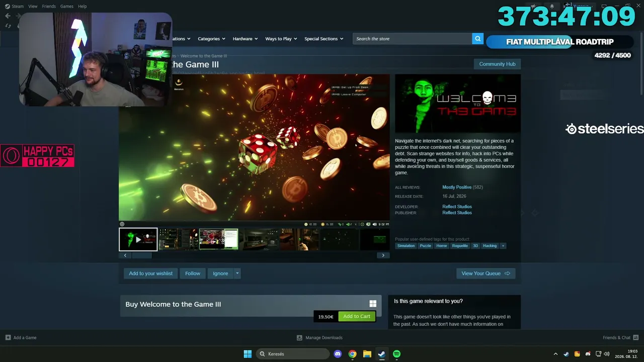The width and height of the screenshot is (644, 362).
Task: Open the Community Hub
Action: [497, 64]
